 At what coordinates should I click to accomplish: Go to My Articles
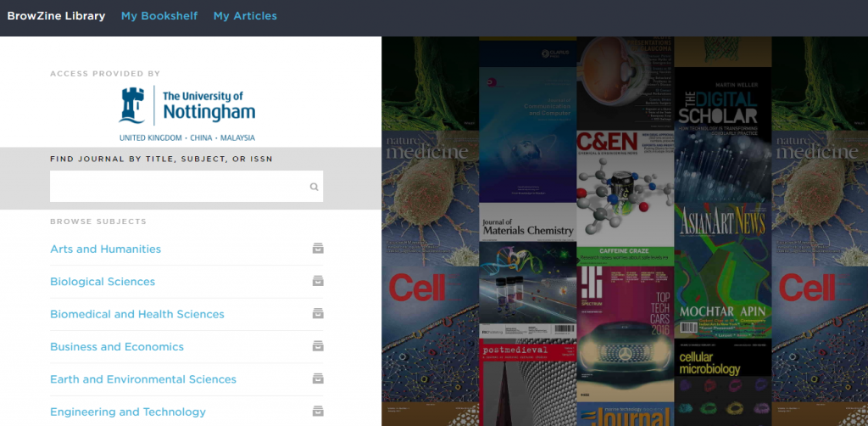click(245, 16)
